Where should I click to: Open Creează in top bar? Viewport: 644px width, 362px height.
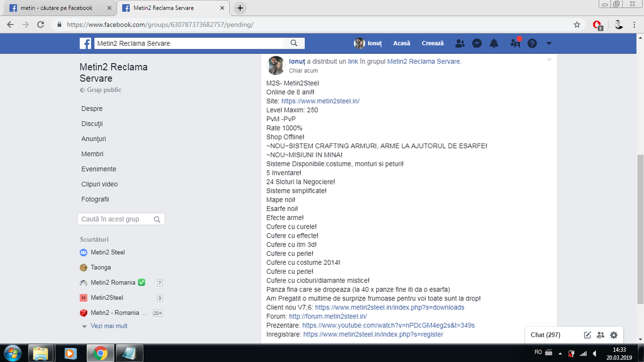433,43
